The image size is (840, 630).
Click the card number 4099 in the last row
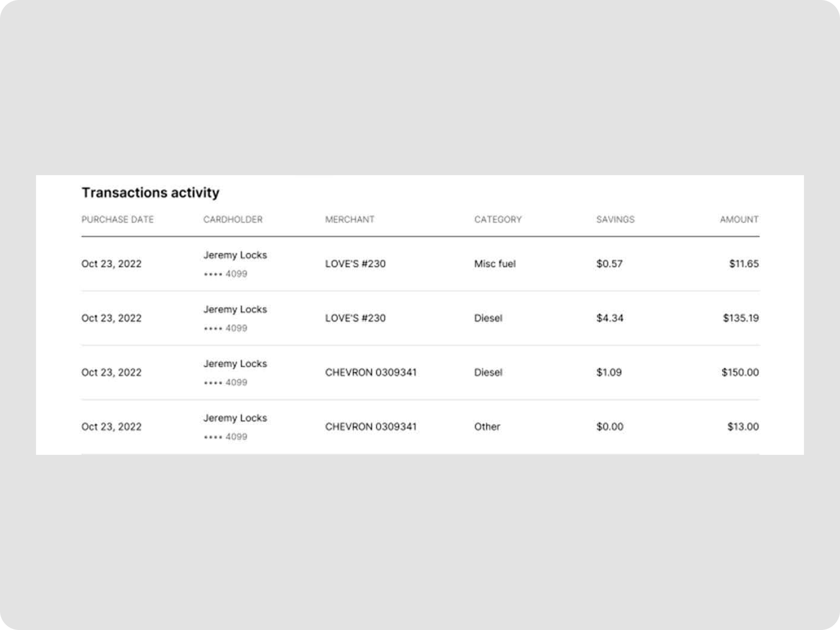[x=236, y=437]
